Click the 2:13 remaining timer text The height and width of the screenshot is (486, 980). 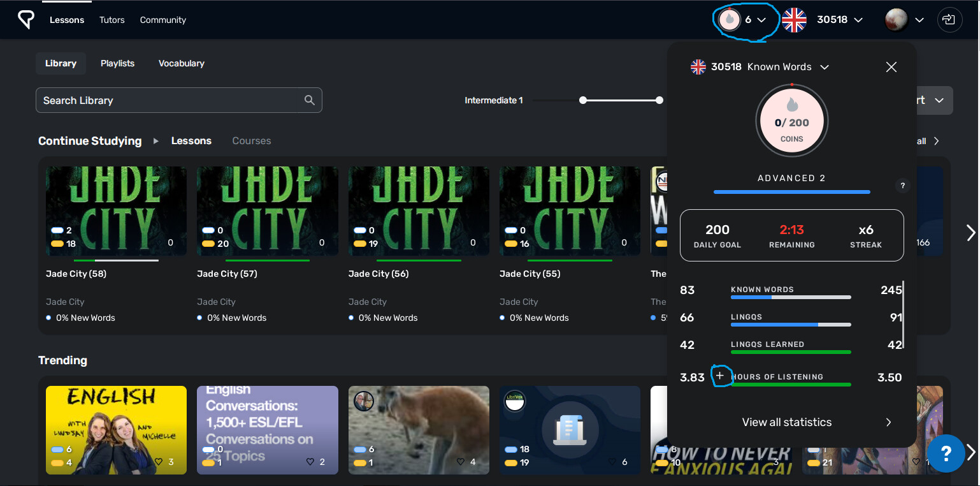(x=792, y=230)
